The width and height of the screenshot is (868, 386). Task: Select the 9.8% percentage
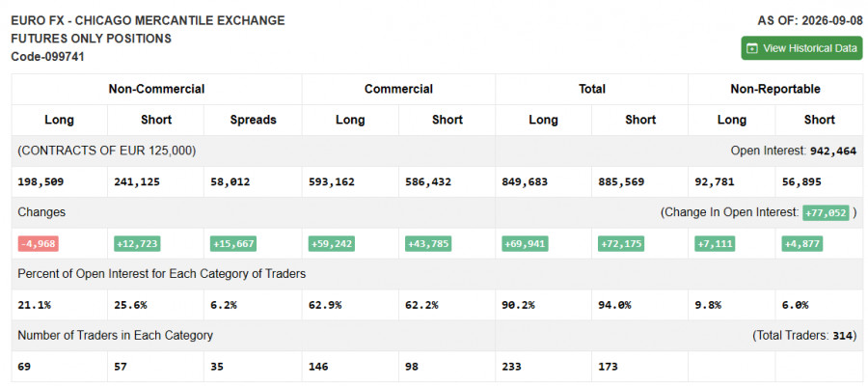click(x=708, y=305)
